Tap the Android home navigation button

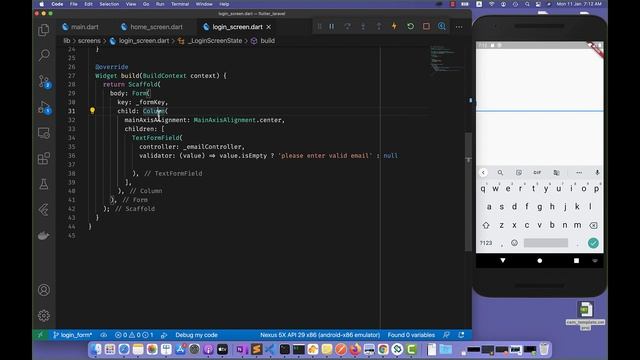(540, 260)
